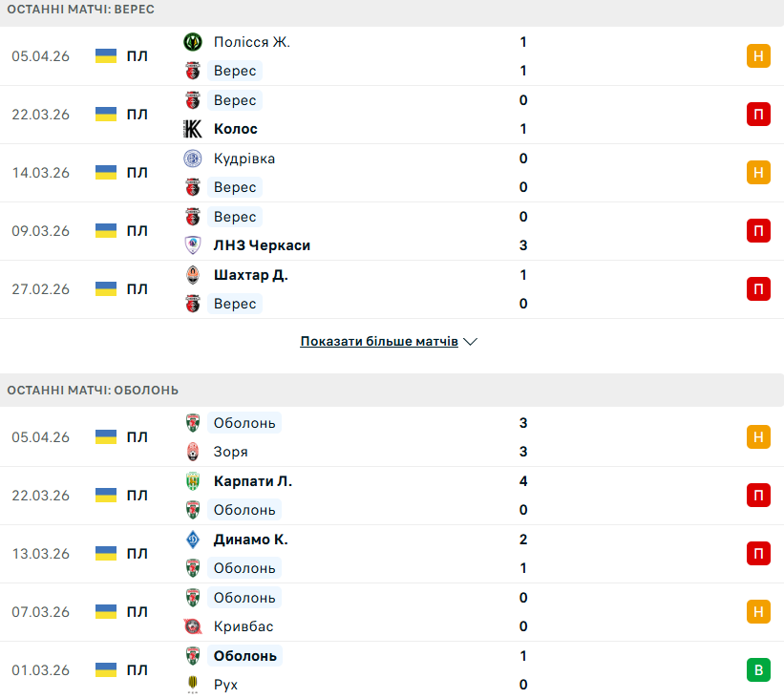Click the Полісся Ж. team logo
Viewport: 784px width, 699px height.
pos(193,42)
